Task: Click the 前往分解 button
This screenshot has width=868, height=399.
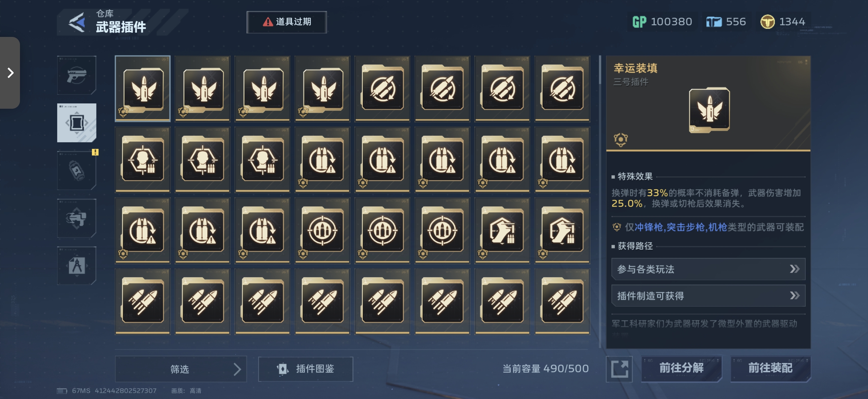Action: pyautogui.click(x=681, y=368)
